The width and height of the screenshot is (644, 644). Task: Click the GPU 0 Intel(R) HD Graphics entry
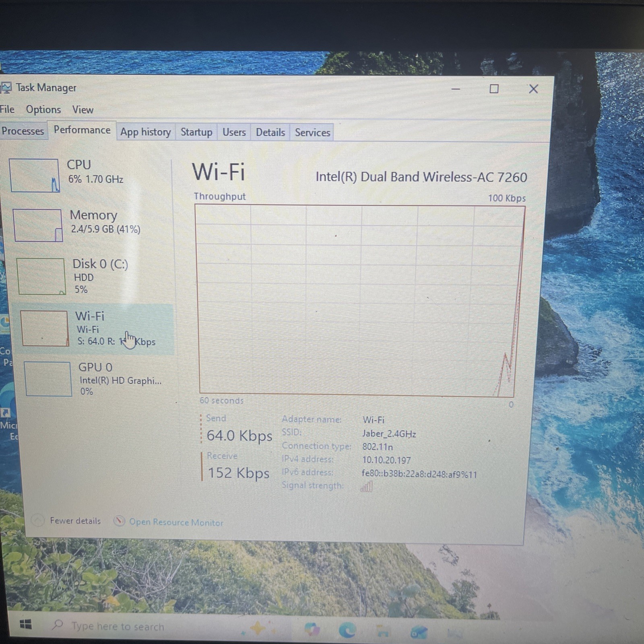(120, 379)
